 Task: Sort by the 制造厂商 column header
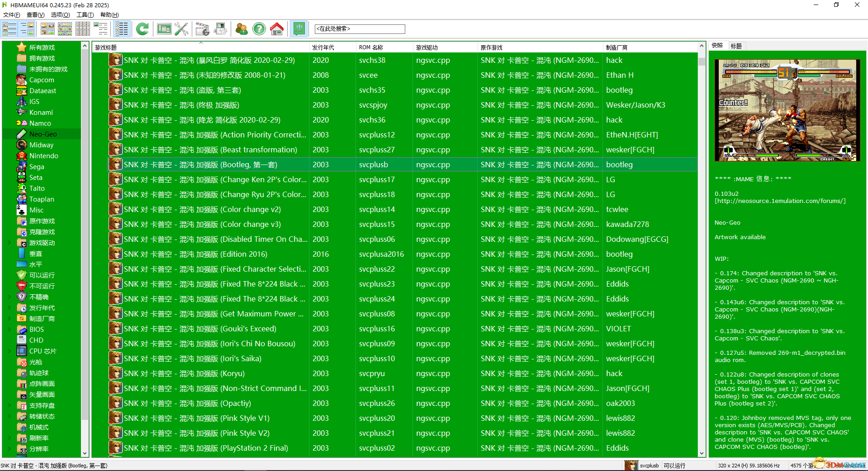pyautogui.click(x=650, y=47)
